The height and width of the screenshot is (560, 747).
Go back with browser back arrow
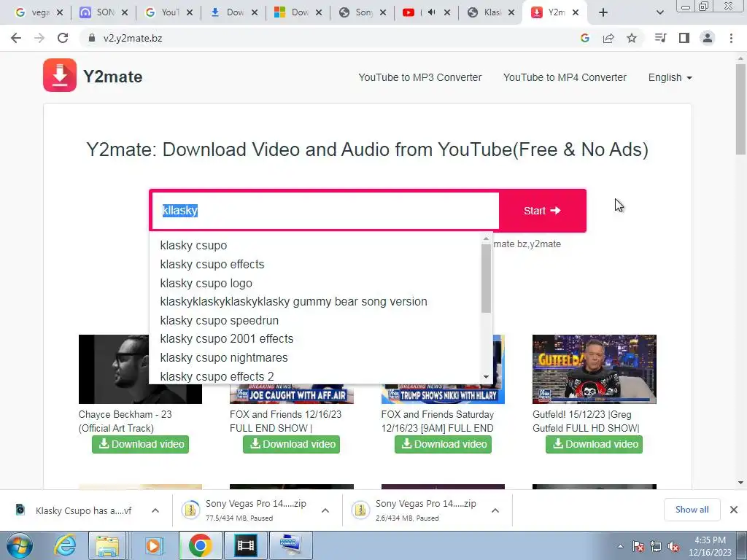[x=16, y=38]
